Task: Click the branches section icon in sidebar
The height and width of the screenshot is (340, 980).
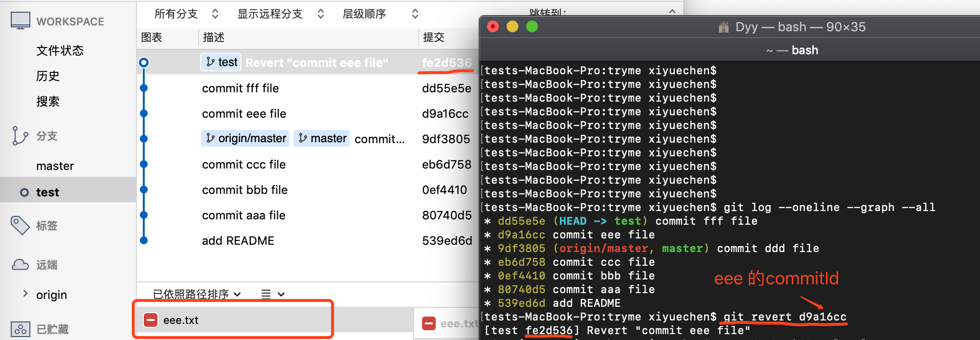Action: point(20,136)
